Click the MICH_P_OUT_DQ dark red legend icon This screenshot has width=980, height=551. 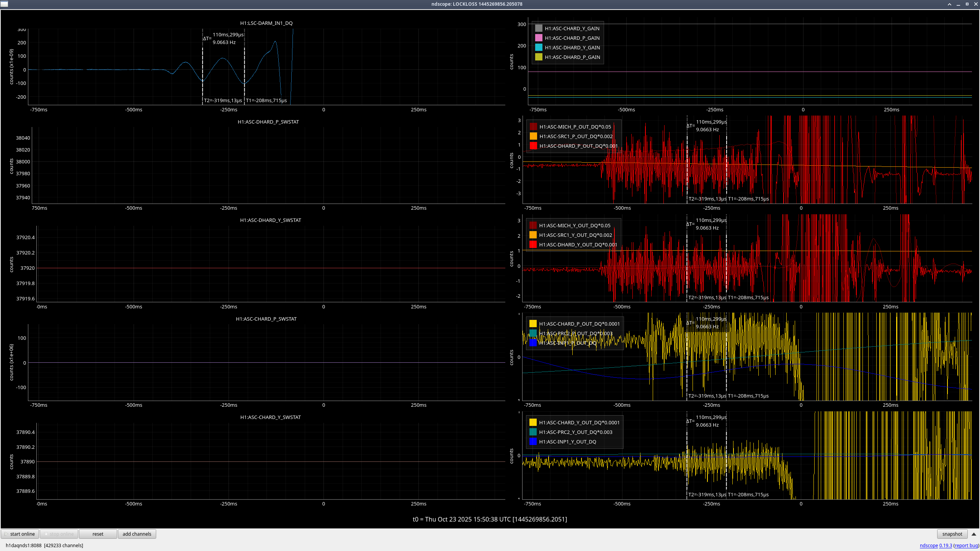click(x=533, y=127)
